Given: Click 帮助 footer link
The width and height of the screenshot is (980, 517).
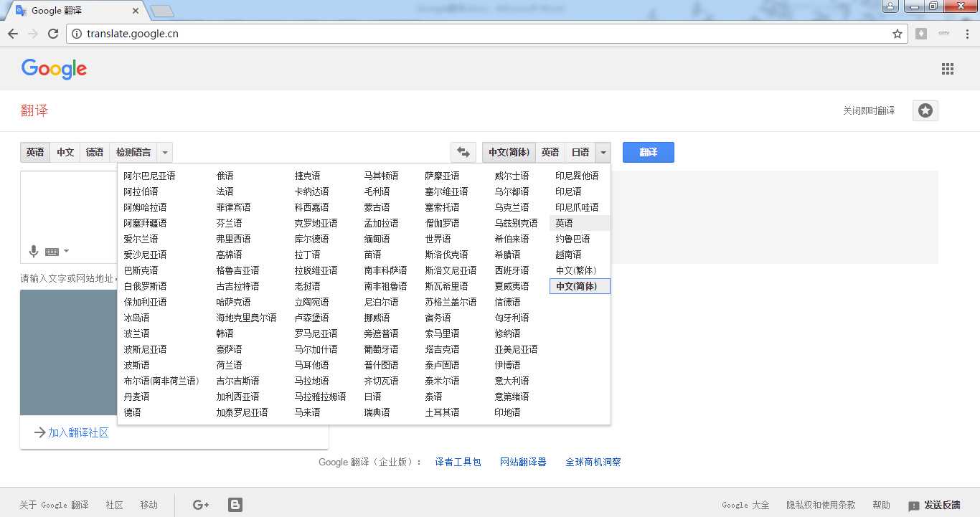Looking at the screenshot, I should [x=881, y=505].
